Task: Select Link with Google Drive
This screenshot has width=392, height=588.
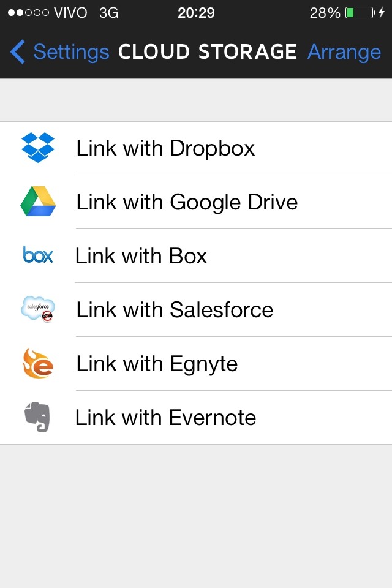Action: [x=196, y=202]
